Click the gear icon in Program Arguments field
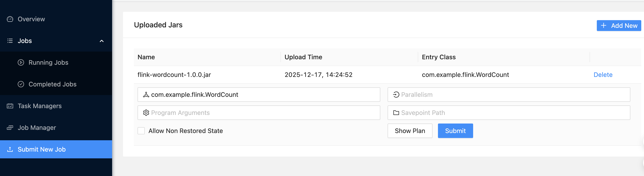This screenshot has height=176, width=644. coord(146,112)
